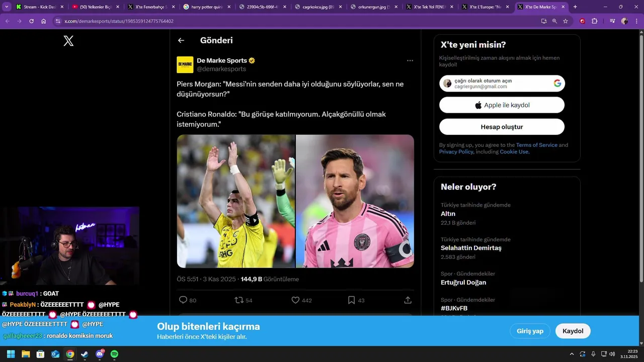This screenshot has height=362, width=644.
Task: Sign in as çağrı with Google
Action: click(502, 83)
